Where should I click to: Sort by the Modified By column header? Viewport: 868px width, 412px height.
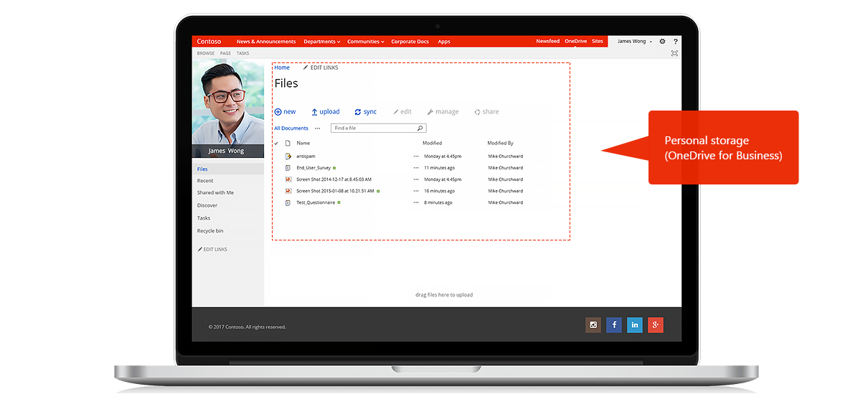[501, 143]
